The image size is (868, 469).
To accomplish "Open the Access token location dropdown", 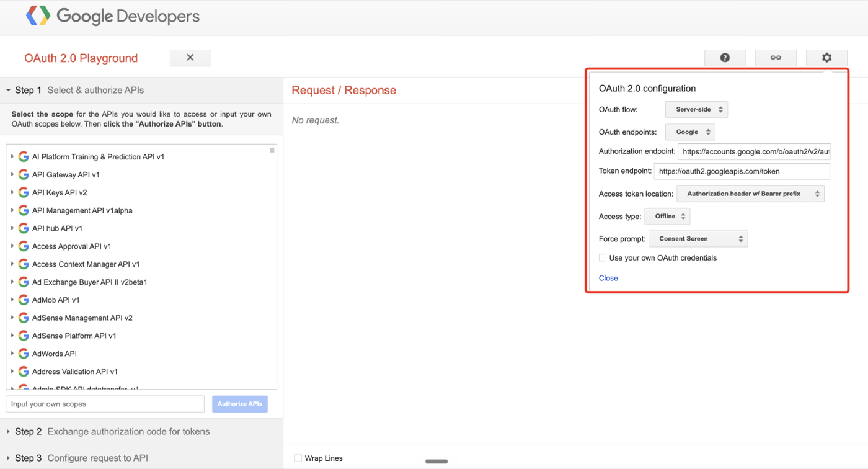I will pyautogui.click(x=750, y=194).
